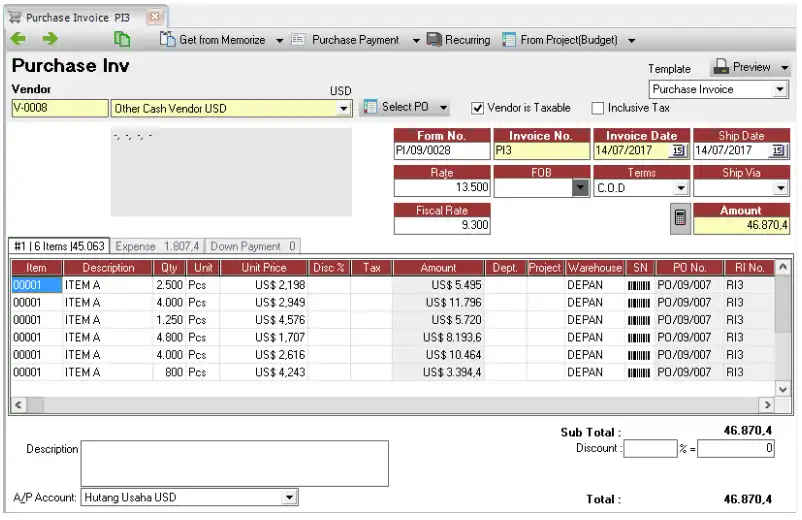This screenshot has width=802, height=520.
Task: Click unit price US$ 2,949 cell
Action: coord(263,303)
